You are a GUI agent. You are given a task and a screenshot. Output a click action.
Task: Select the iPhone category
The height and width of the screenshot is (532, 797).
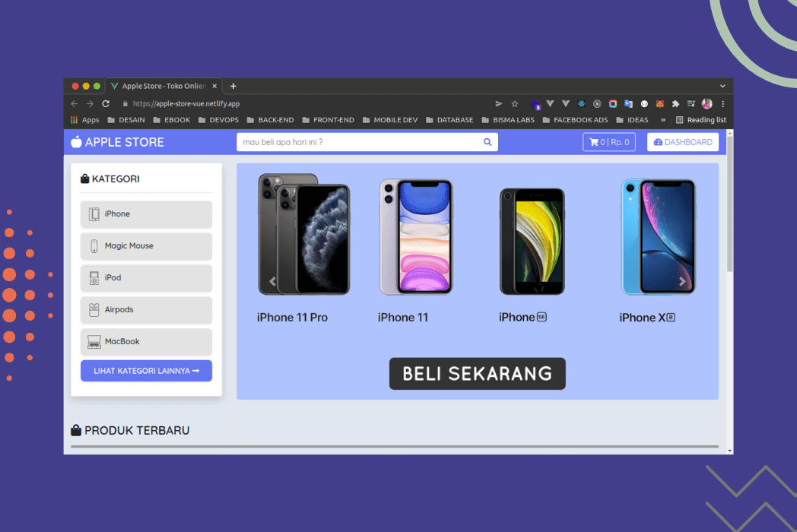[x=146, y=214]
